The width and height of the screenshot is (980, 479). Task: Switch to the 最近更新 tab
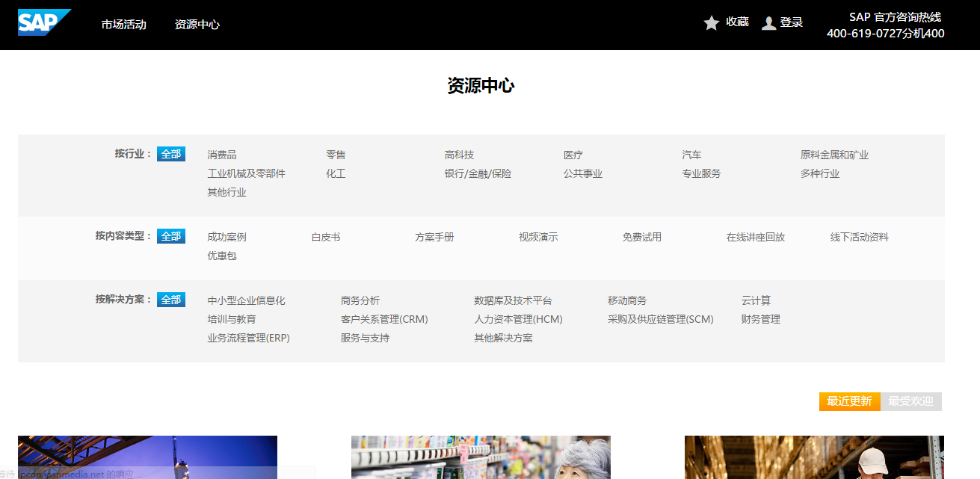click(x=850, y=401)
